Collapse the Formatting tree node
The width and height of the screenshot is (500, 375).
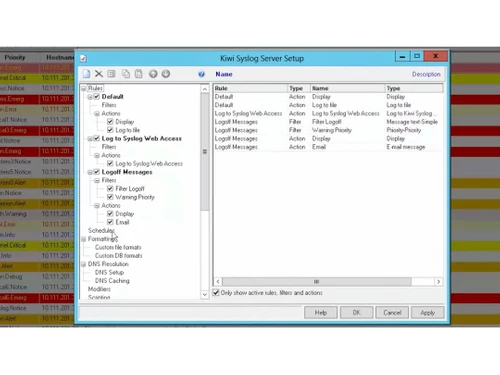(x=84, y=239)
